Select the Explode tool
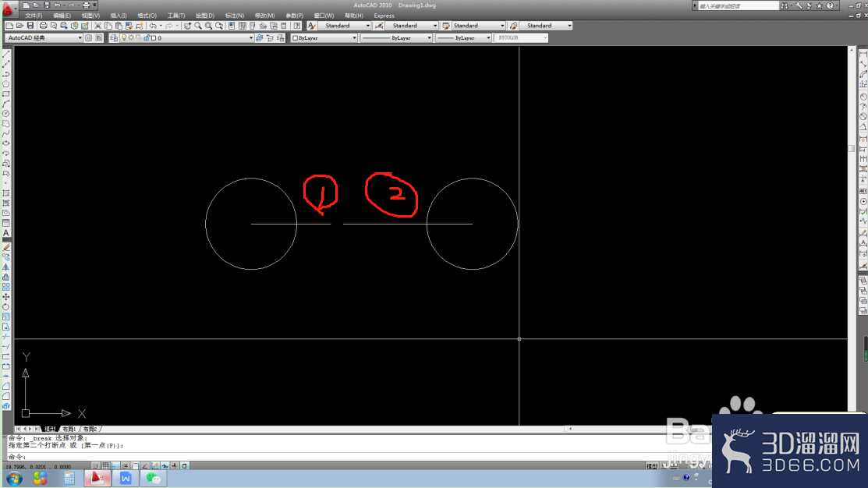 coord(6,406)
